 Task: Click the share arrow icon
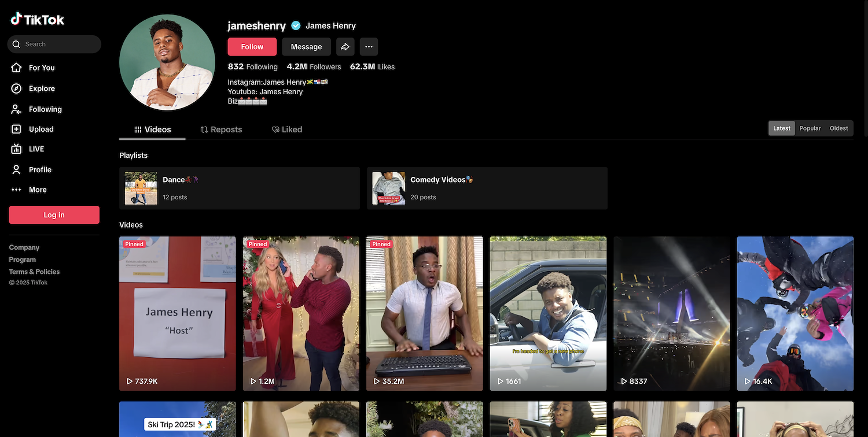point(345,47)
